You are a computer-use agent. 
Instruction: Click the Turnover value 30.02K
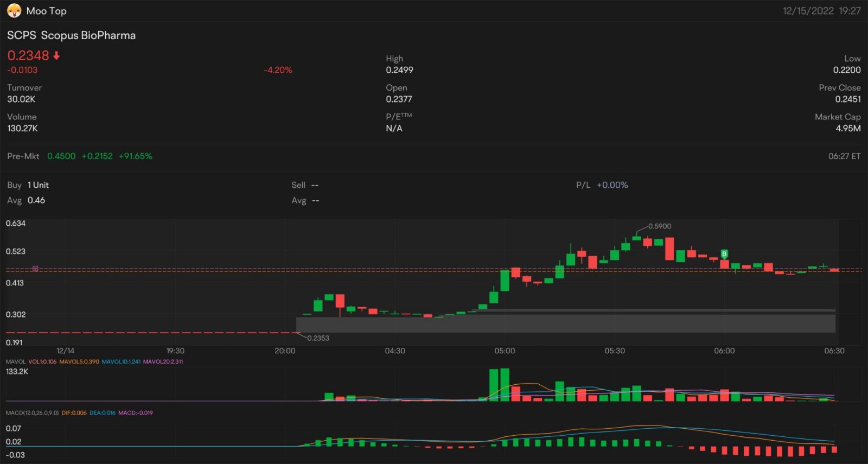click(x=21, y=99)
